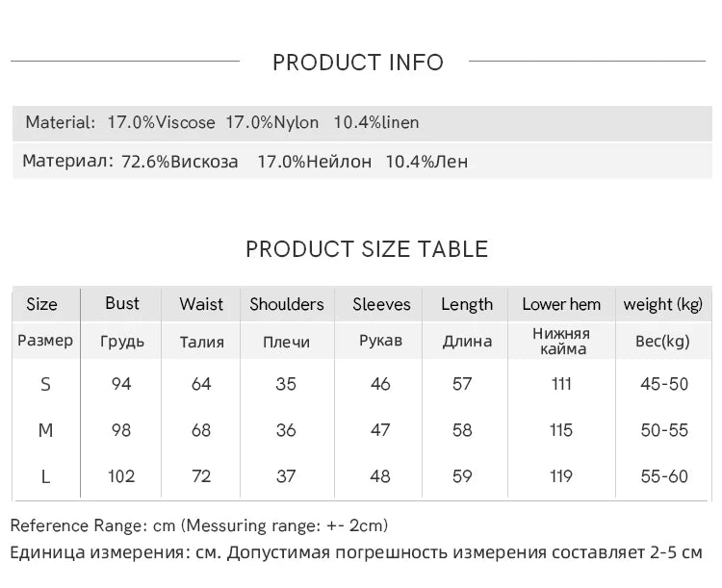Click the weight (kg) column header
Viewport: 722px width, 588px height.
pyautogui.click(x=662, y=304)
